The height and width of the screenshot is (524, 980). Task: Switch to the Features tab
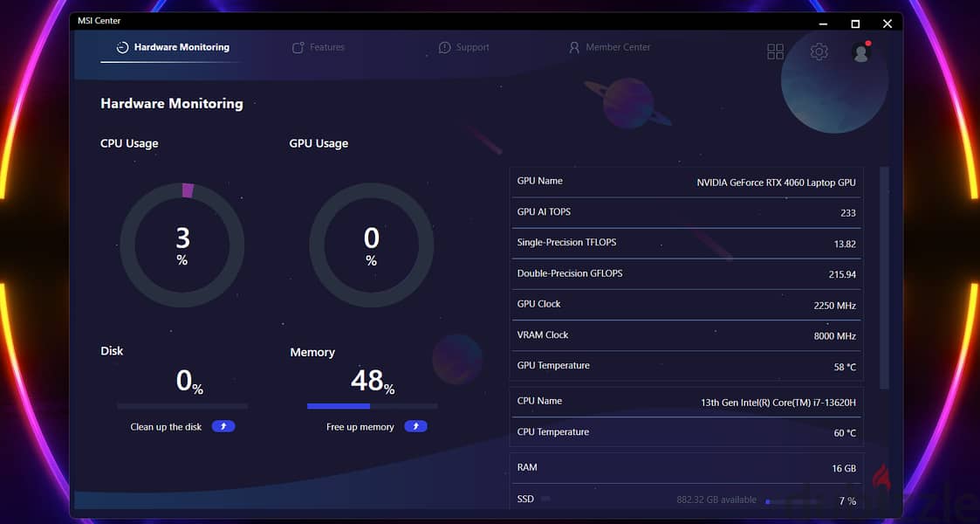319,47
